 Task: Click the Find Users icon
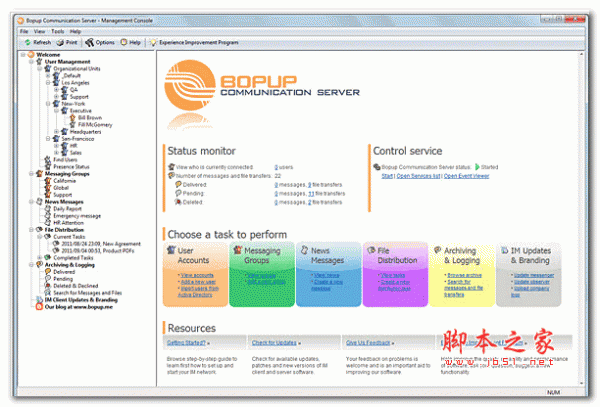pyautogui.click(x=48, y=160)
